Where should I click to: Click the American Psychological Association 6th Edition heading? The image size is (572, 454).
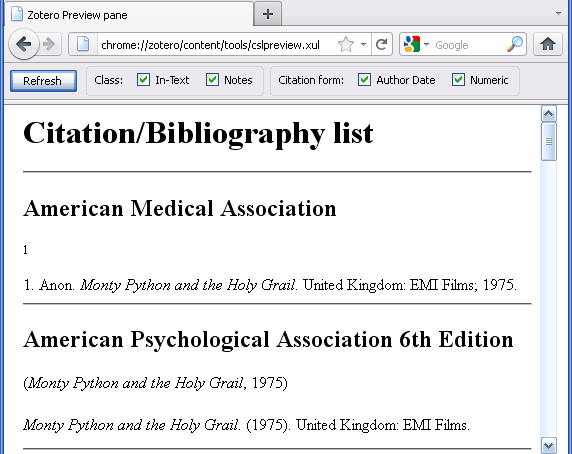tap(268, 339)
